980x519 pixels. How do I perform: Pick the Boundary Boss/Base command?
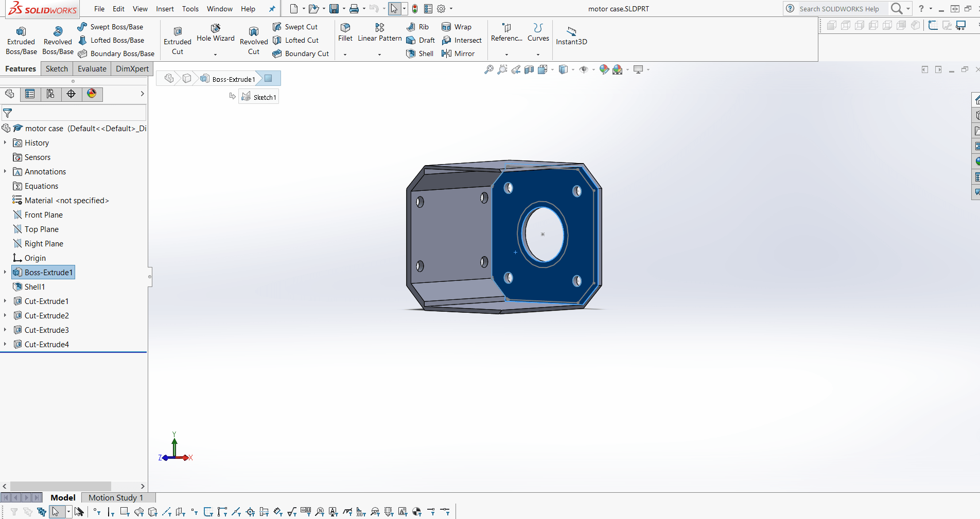click(x=116, y=53)
